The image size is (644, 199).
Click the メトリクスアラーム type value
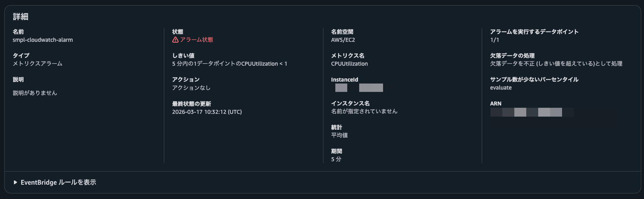pyautogui.click(x=37, y=64)
